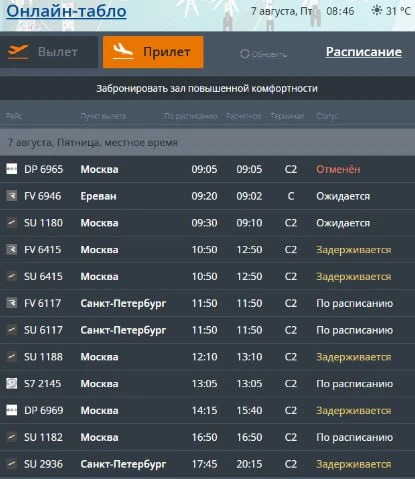
Task: Open the SU 1188 delayed flight row
Action: coord(207,357)
